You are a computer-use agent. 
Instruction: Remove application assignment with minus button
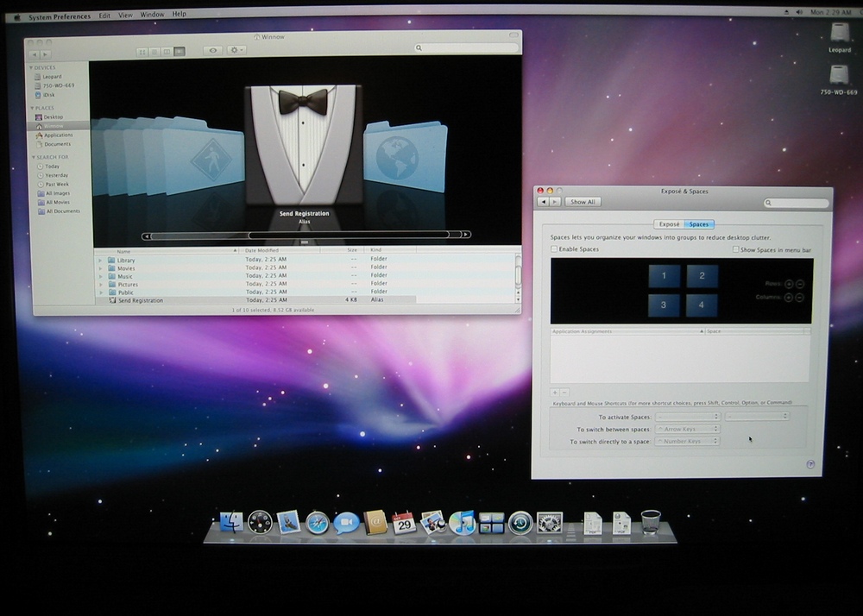[564, 393]
